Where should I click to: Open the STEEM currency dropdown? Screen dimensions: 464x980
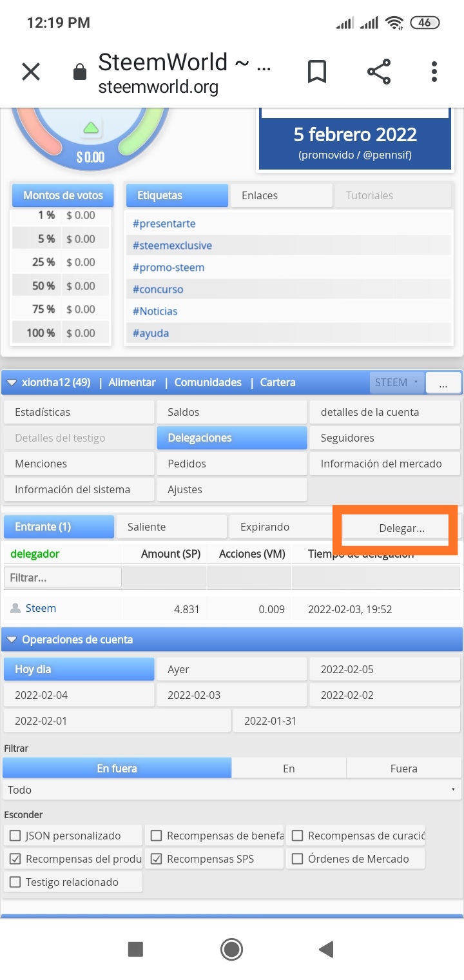(x=397, y=382)
